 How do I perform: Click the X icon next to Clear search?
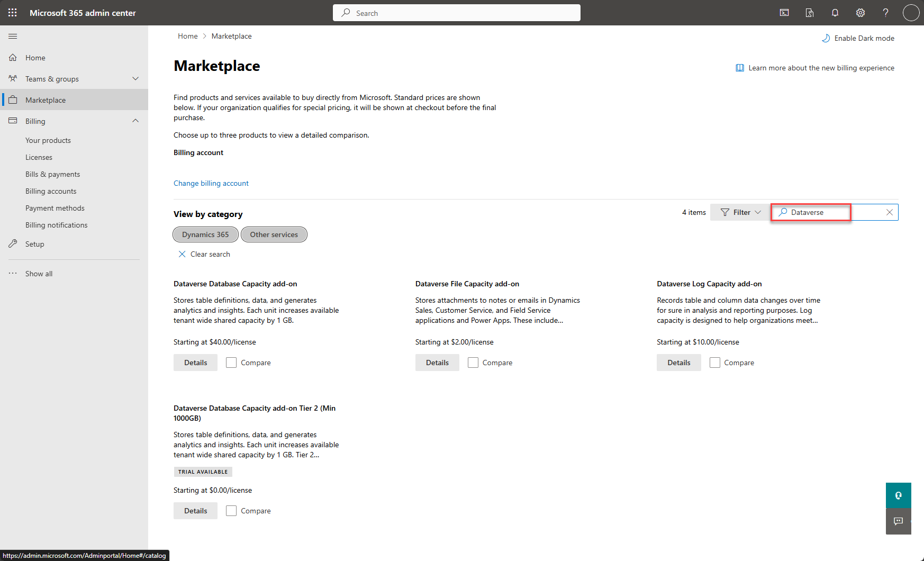click(182, 254)
